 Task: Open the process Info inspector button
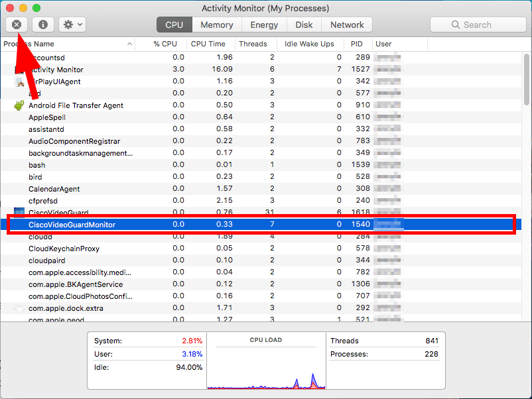[42, 25]
